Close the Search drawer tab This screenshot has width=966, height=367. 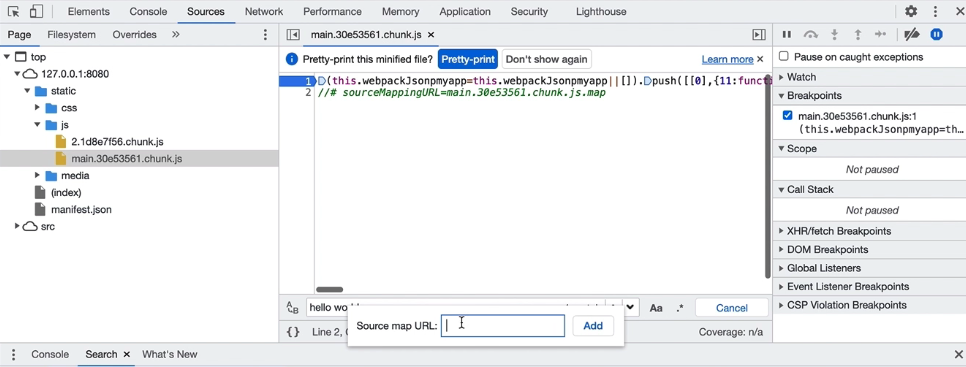click(x=126, y=355)
